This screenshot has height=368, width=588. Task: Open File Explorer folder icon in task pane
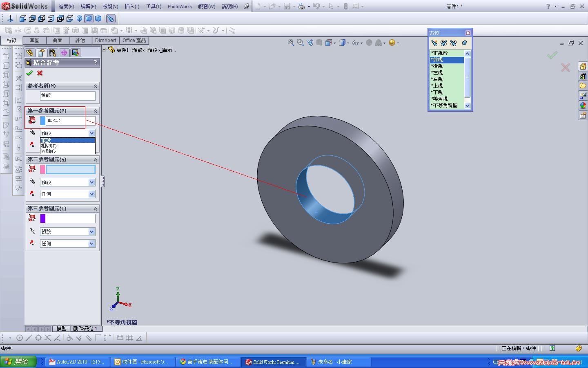point(583,86)
